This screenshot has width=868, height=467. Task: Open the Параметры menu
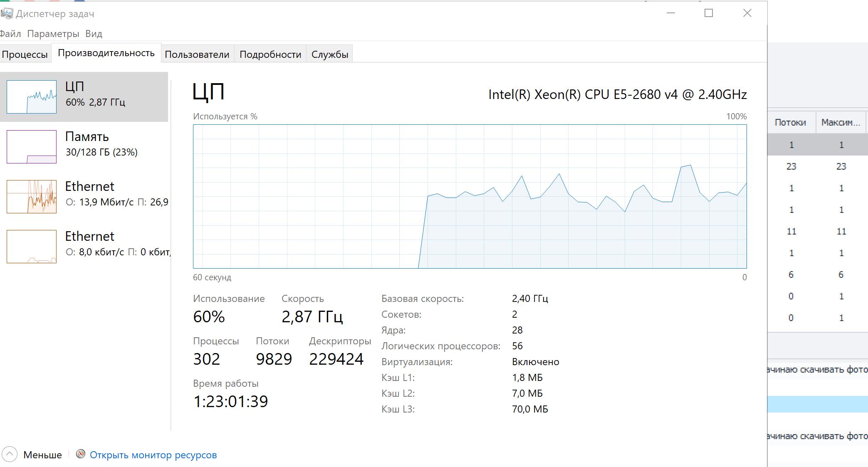click(53, 34)
